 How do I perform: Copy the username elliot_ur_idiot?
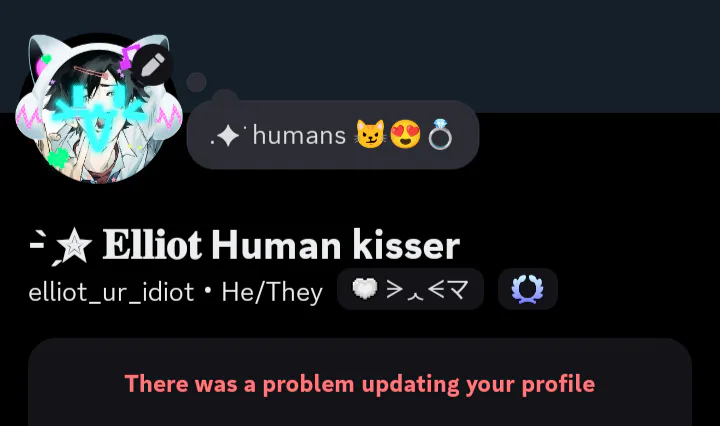pos(112,292)
